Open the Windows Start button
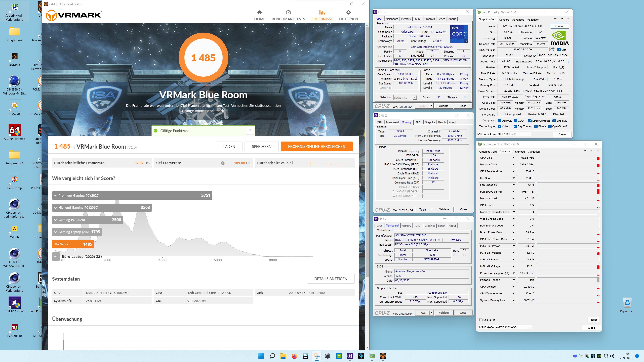 [261, 356]
